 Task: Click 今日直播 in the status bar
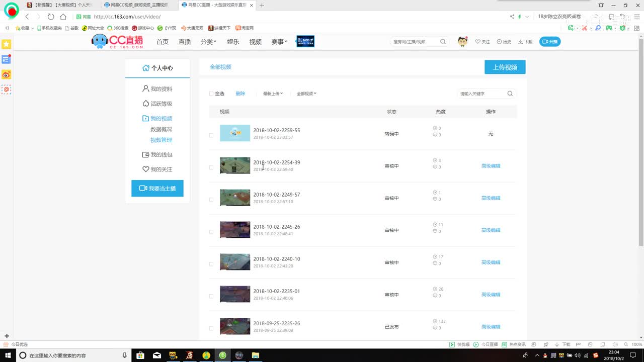(486, 344)
